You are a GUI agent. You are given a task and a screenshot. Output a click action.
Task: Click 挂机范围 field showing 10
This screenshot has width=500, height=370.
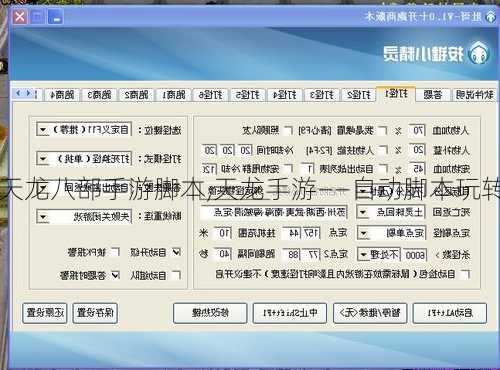223,233
